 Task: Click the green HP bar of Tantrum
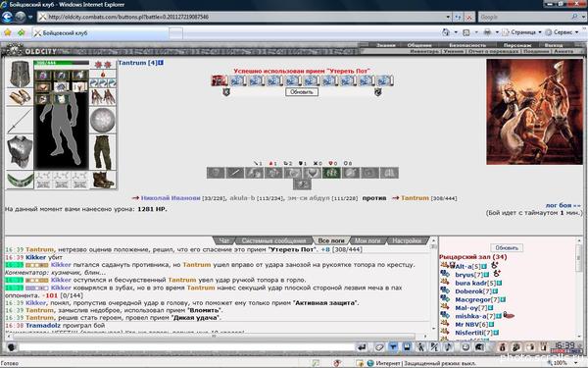point(61,63)
